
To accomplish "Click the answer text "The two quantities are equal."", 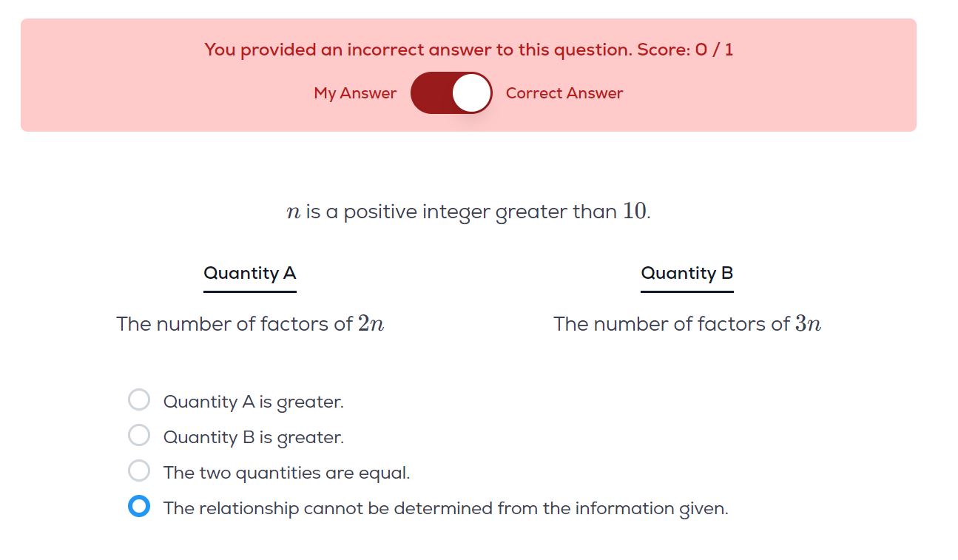I will [286, 473].
